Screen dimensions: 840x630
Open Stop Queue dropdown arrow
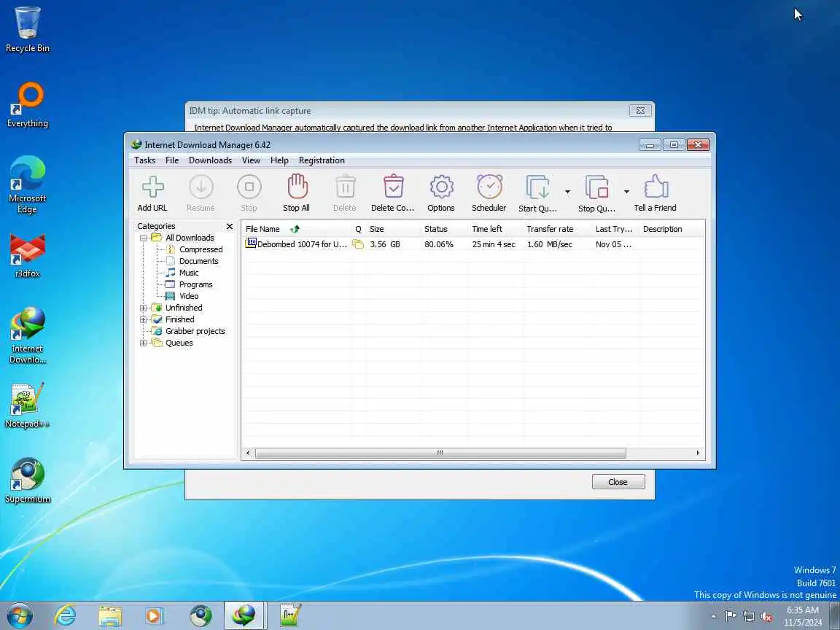[x=626, y=192]
